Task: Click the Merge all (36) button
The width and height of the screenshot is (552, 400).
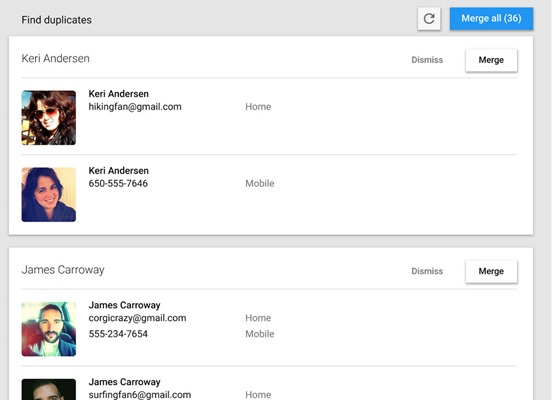Action: coord(491,18)
